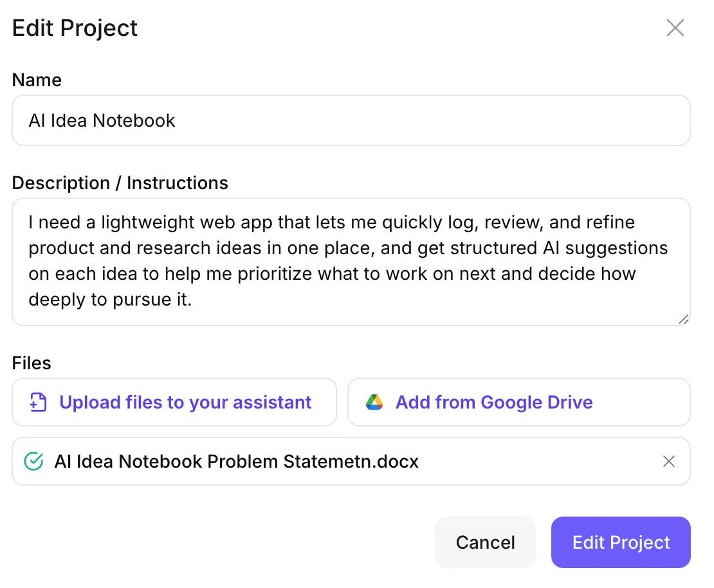714x588 pixels.
Task: Click the Google Drive logo icon
Action: [374, 403]
